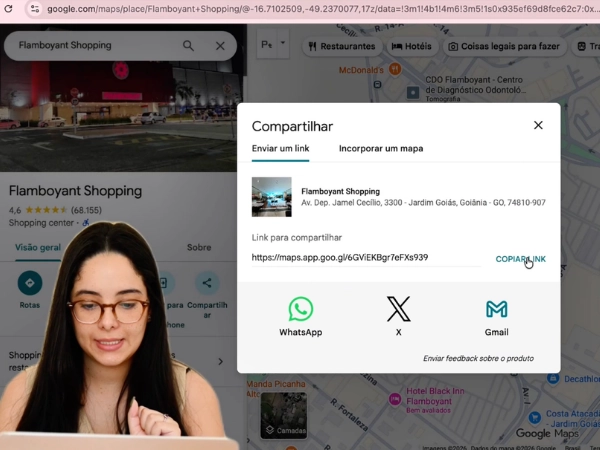Image resolution: width=600 pixels, height=450 pixels.
Task: Expand the Shopping info row chevron
Action: pos(220,361)
